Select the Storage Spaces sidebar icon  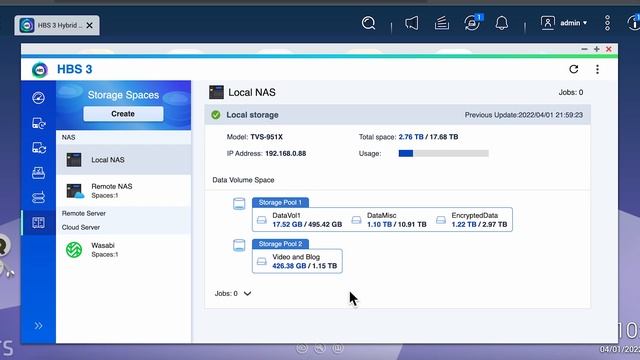click(38, 222)
